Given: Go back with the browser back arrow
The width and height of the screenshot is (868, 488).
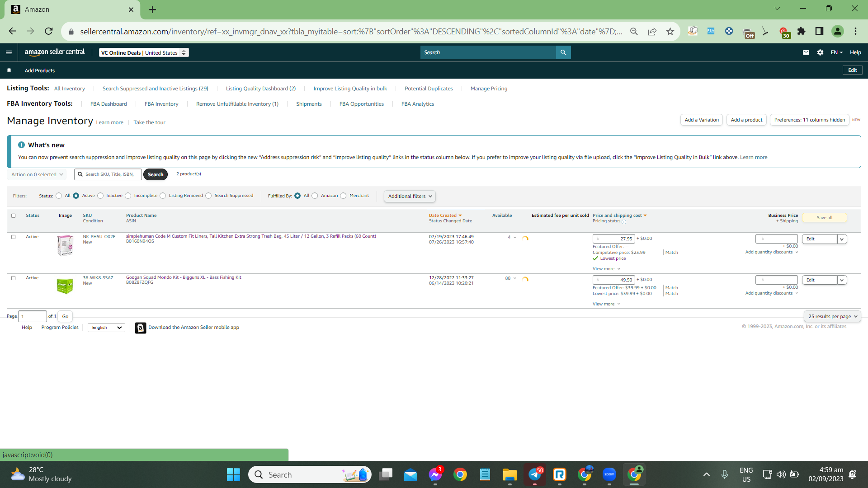Looking at the screenshot, I should click(13, 31).
